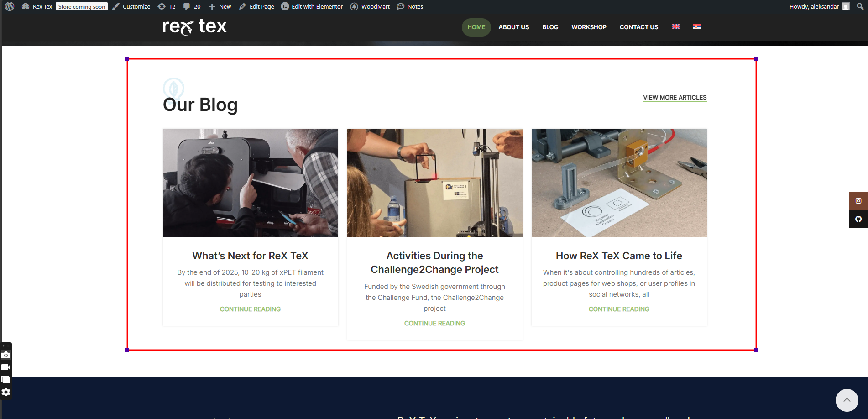Open the Rex Tex site dashboard menu
This screenshot has height=419, width=868.
(37, 6)
